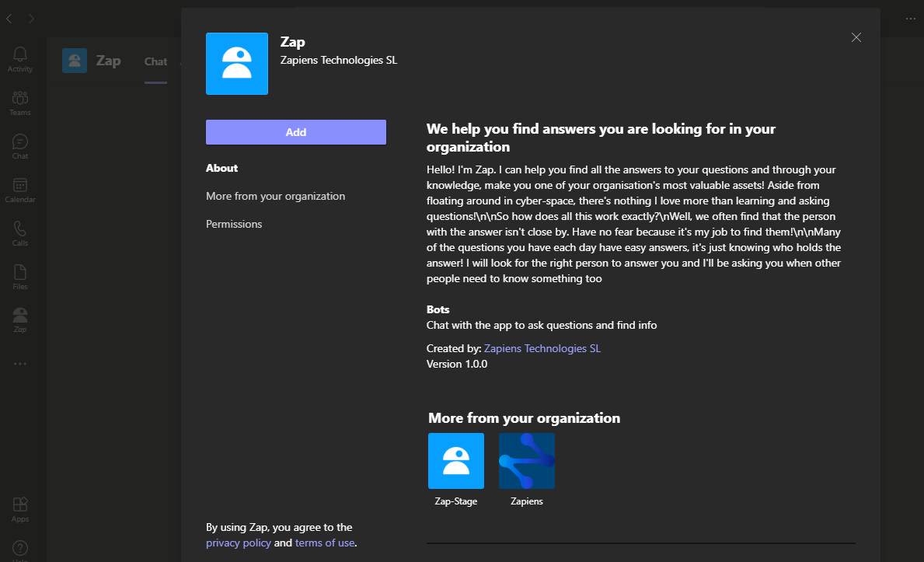Open Calls in the sidebar

pyautogui.click(x=20, y=234)
